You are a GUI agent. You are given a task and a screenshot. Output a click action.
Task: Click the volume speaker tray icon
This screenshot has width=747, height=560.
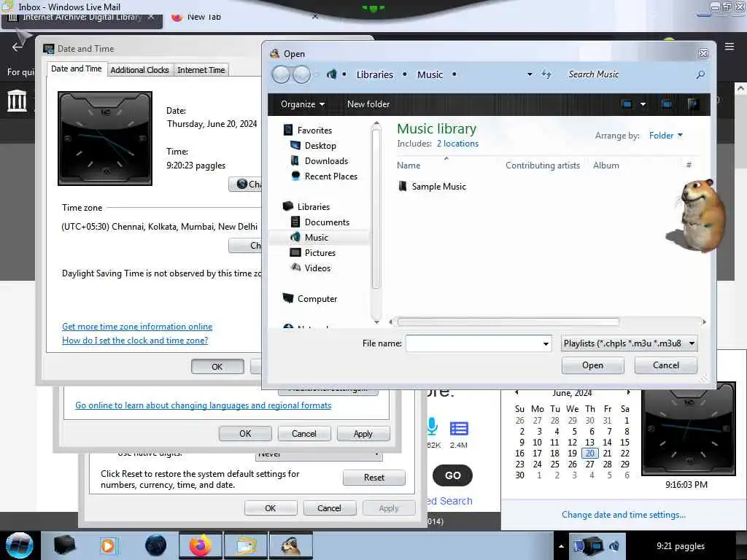tap(614, 546)
